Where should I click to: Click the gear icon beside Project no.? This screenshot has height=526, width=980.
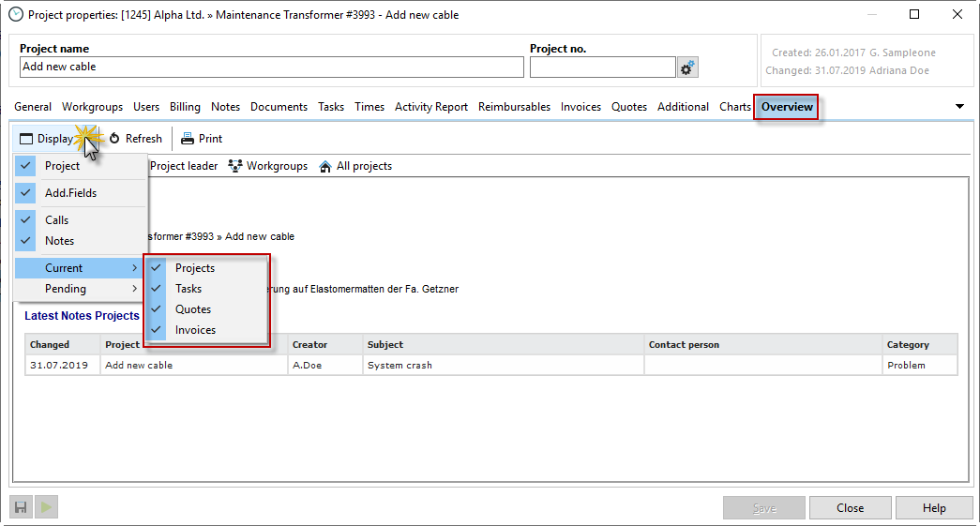click(x=687, y=68)
